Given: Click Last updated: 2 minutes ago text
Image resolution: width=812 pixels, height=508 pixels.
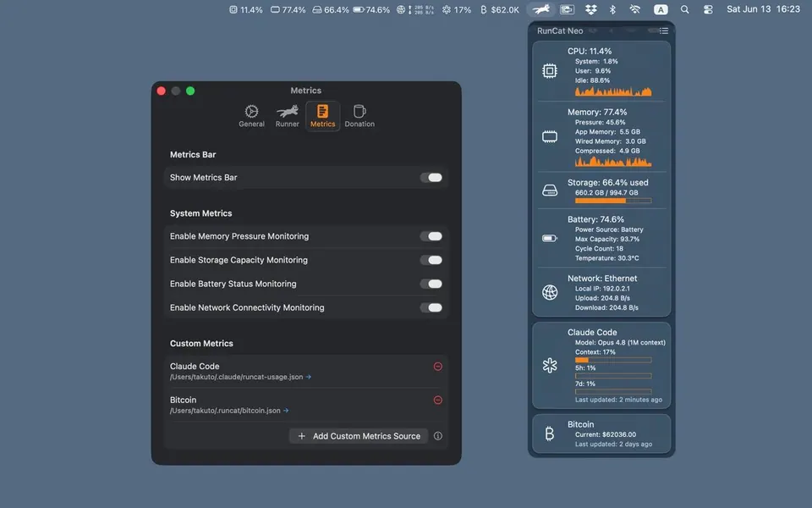Looking at the screenshot, I should 618,400.
